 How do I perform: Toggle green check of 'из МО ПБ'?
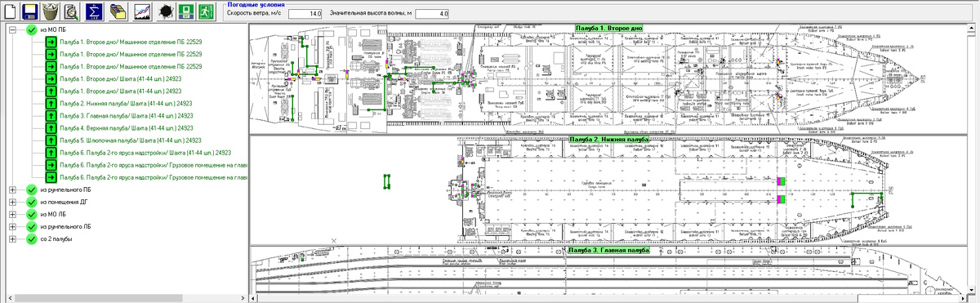pos(31,30)
